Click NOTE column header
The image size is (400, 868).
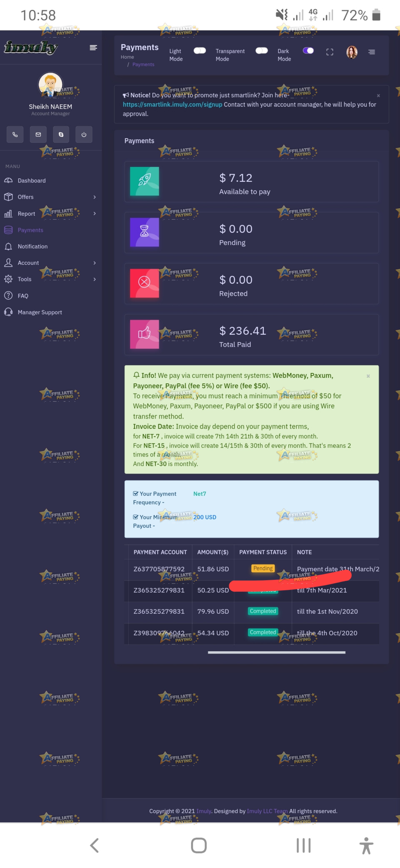(304, 552)
